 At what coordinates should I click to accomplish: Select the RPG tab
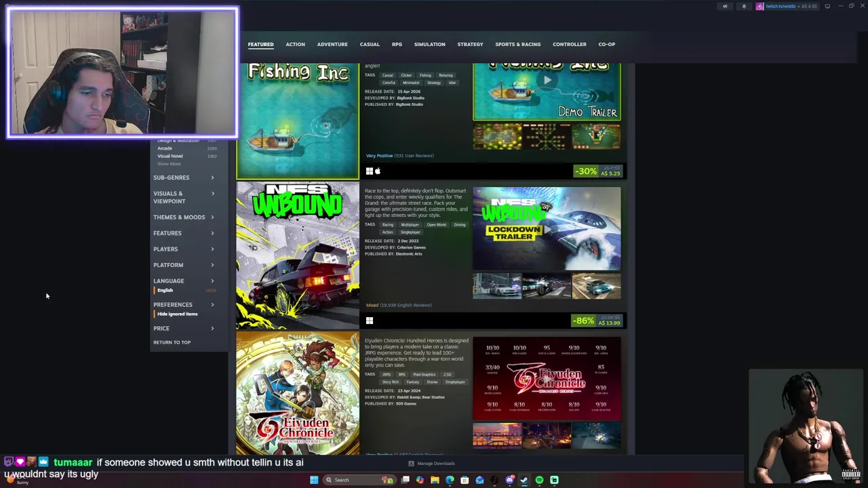(397, 44)
